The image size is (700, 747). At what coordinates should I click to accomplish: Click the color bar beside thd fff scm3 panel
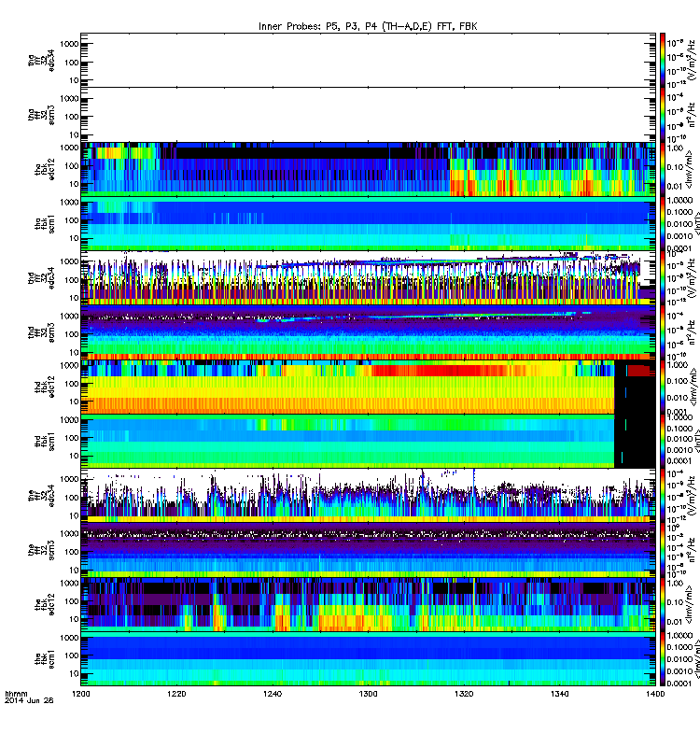(x=663, y=332)
